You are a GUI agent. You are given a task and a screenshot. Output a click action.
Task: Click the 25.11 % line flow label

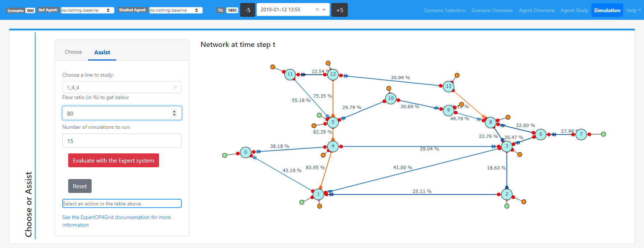click(x=422, y=191)
